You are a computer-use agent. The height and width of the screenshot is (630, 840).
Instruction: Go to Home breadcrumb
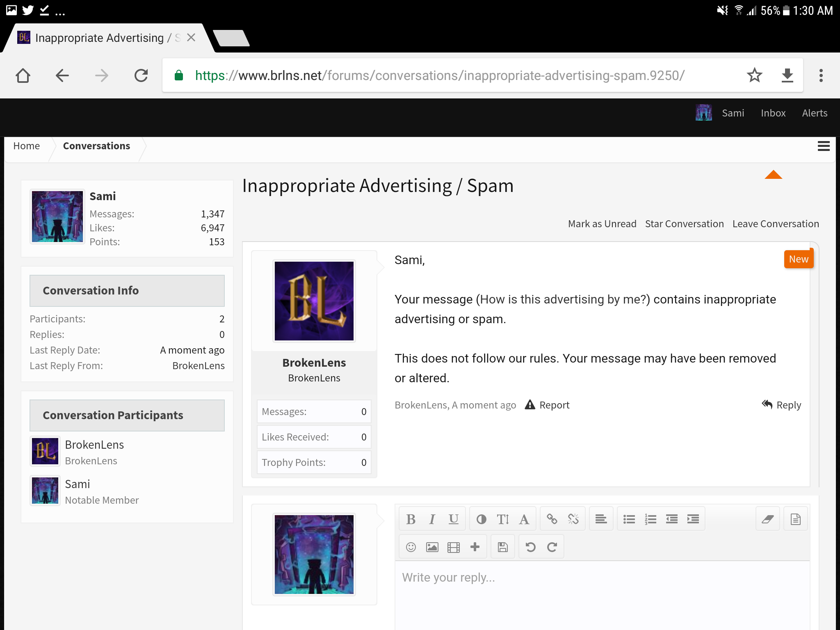(26, 146)
